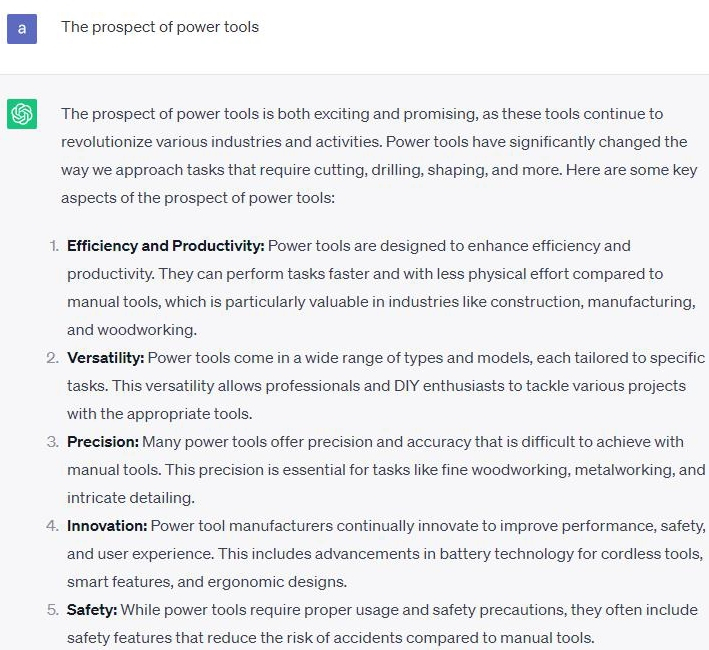Click list number 3 marker

(x=53, y=442)
